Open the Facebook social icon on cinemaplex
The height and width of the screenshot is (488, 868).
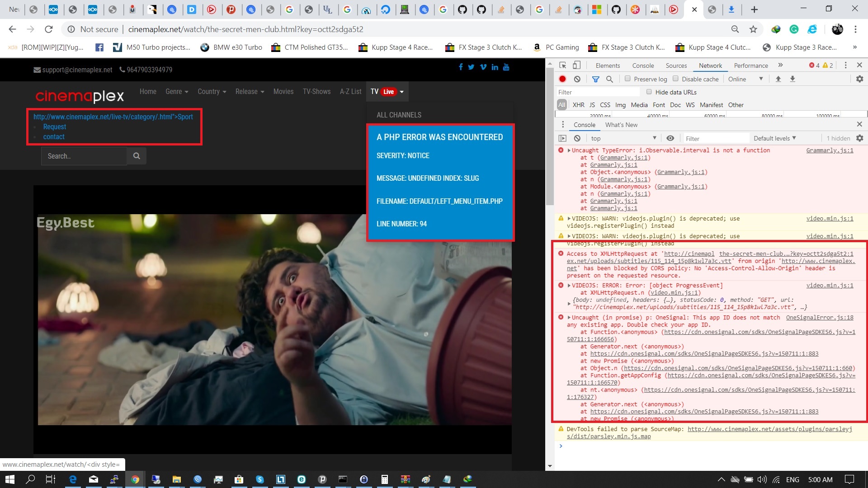[461, 67]
